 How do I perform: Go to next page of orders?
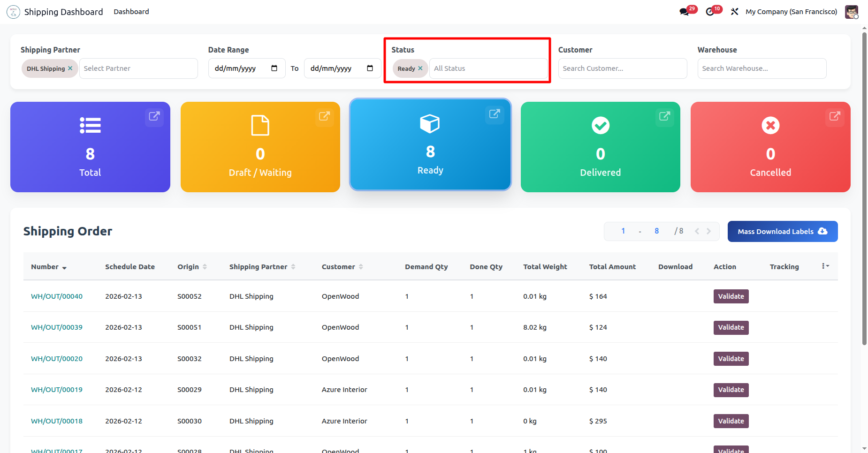[x=709, y=231]
